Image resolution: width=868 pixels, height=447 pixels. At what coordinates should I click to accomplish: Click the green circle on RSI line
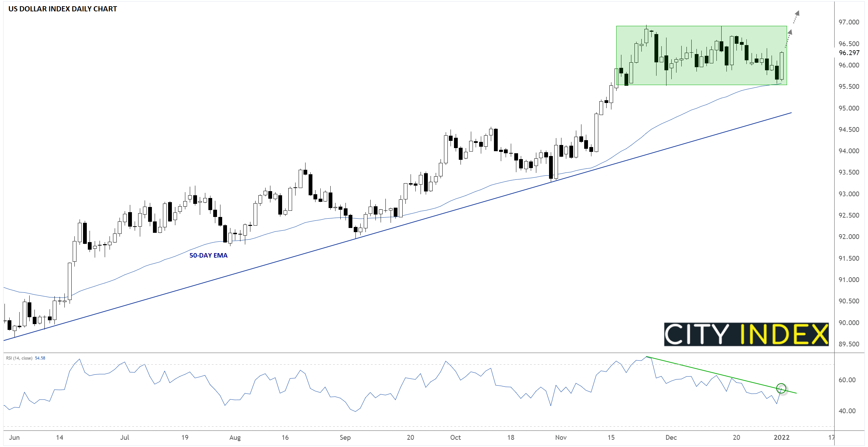click(x=782, y=388)
